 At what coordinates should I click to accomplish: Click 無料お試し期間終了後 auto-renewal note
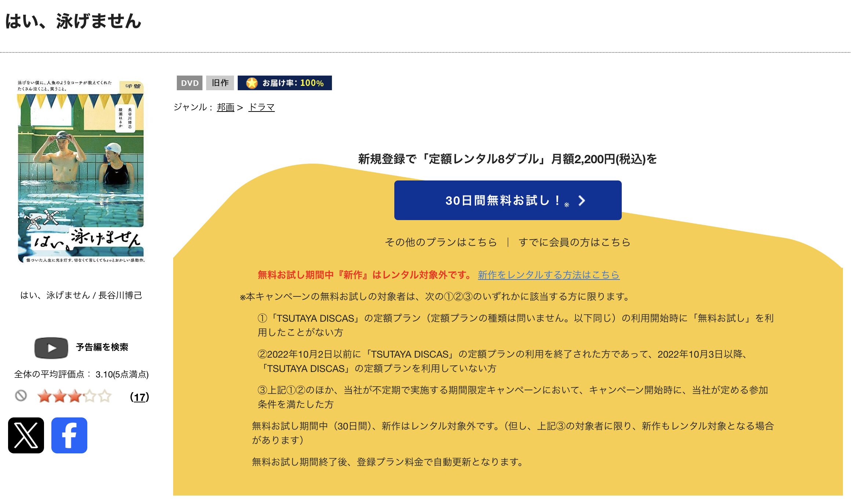[388, 462]
